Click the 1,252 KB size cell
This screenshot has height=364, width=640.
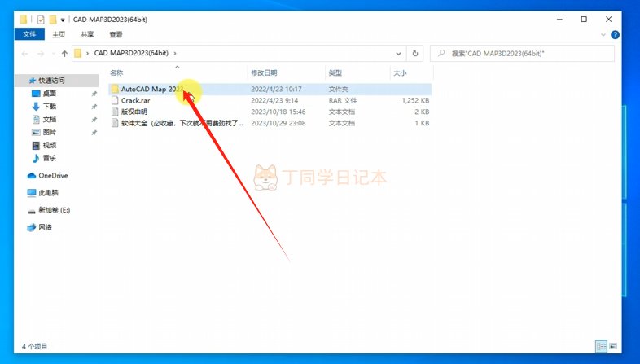(x=415, y=100)
